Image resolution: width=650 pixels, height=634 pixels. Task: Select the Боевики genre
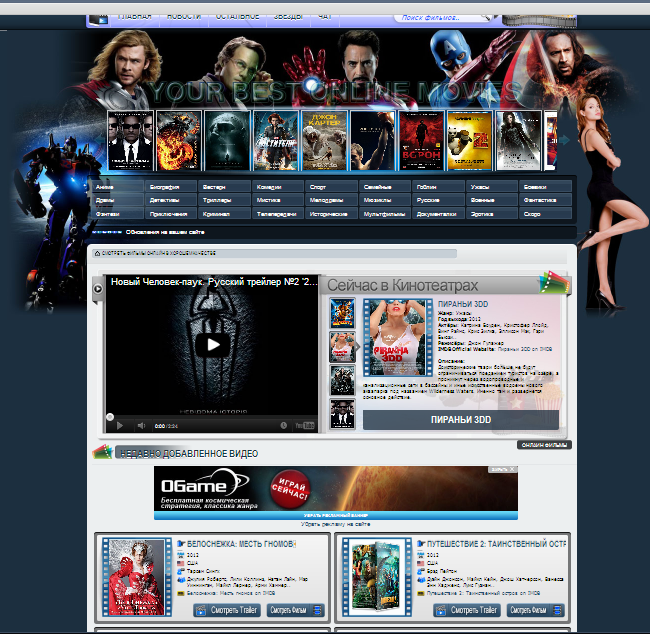pos(545,187)
